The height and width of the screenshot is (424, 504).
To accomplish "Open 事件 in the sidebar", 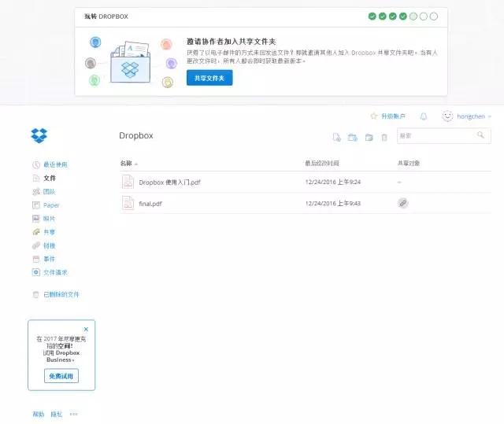I will point(49,259).
